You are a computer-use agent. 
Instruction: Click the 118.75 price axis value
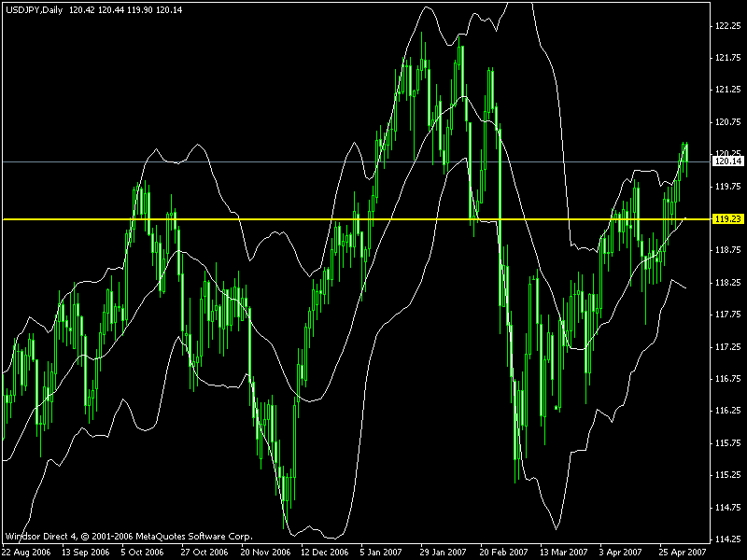coord(728,250)
